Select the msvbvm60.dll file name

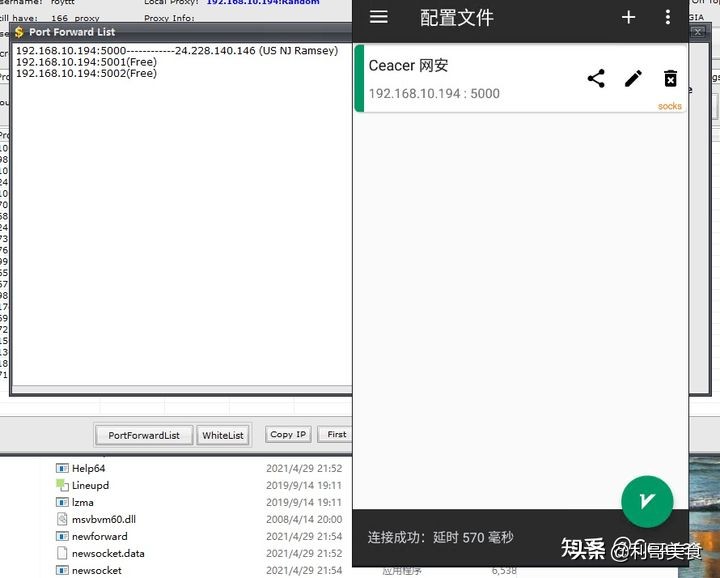[x=104, y=519]
